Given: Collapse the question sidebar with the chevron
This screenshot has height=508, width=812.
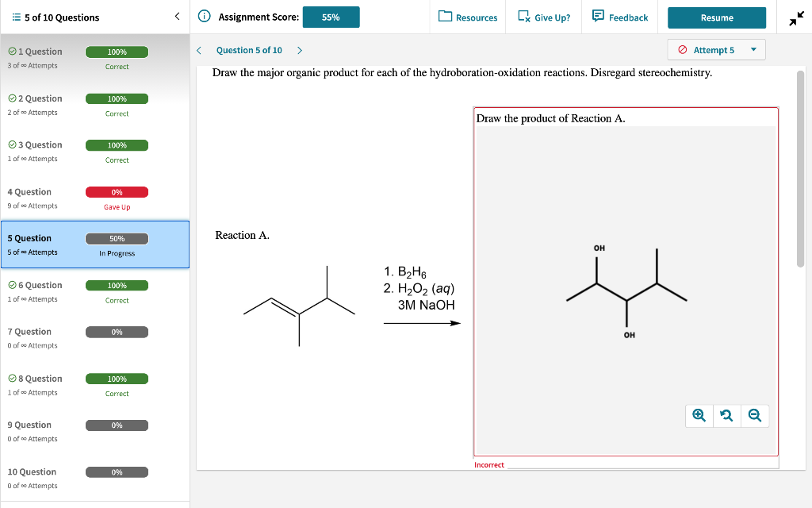Looking at the screenshot, I should click(x=178, y=17).
